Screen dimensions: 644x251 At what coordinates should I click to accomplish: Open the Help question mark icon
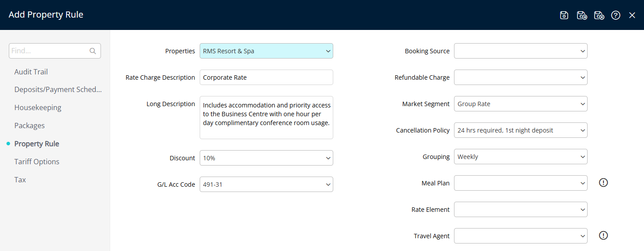(x=616, y=15)
